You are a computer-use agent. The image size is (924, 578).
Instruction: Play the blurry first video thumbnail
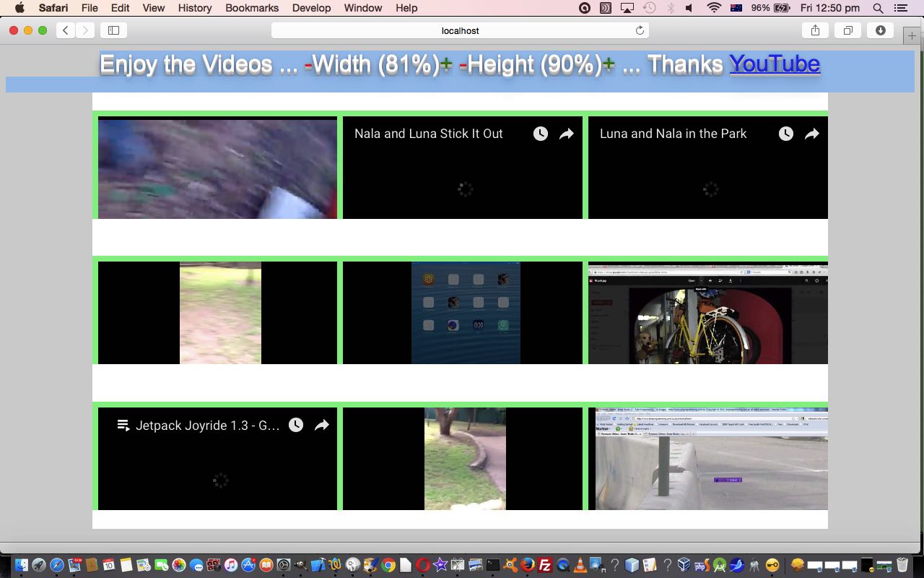click(x=217, y=168)
